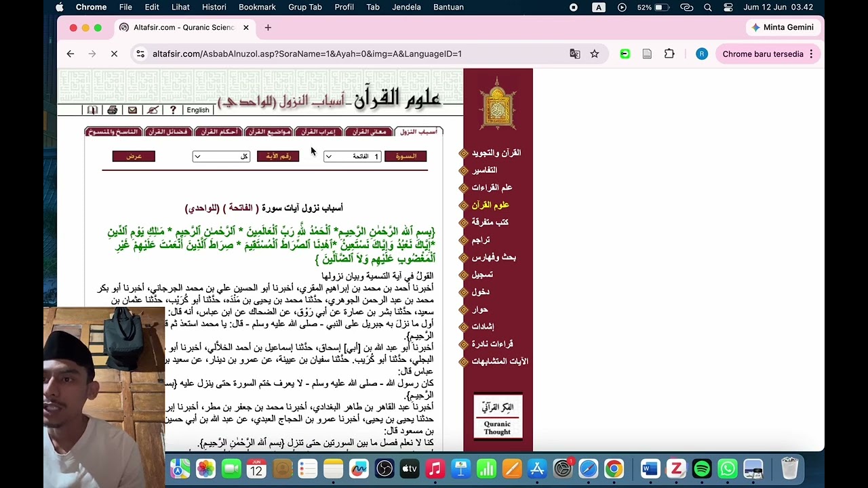The height and width of the screenshot is (488, 868).
Task: Open the فضائل القرآن tab
Action: [167, 131]
